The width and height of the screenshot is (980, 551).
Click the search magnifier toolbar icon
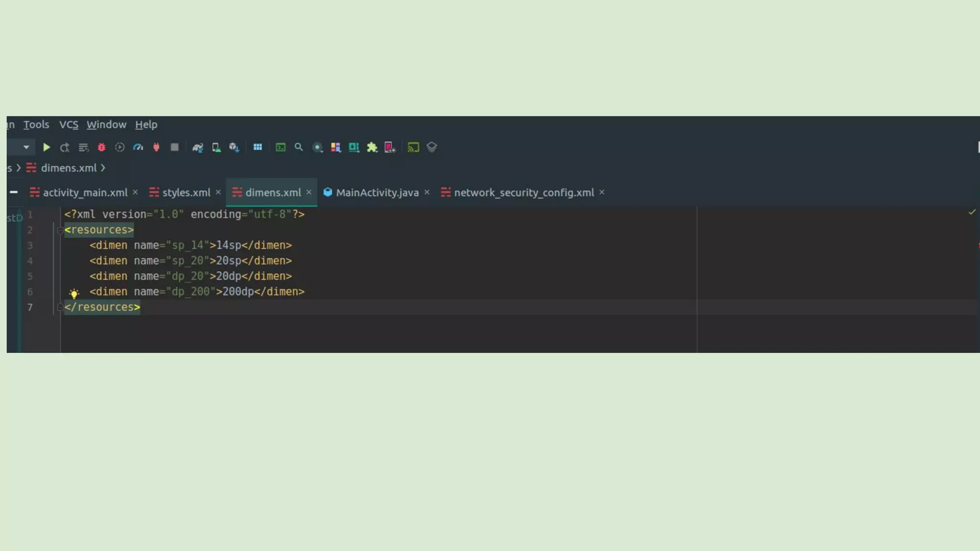(299, 147)
